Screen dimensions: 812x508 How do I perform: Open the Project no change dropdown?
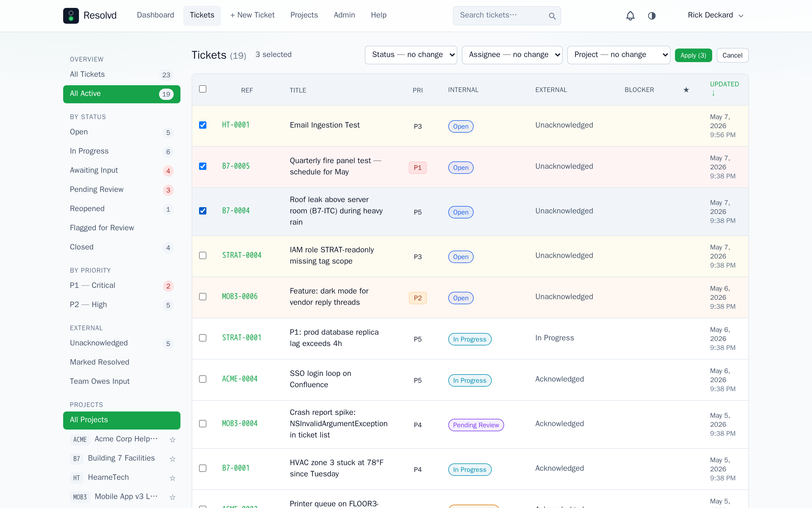618,55
